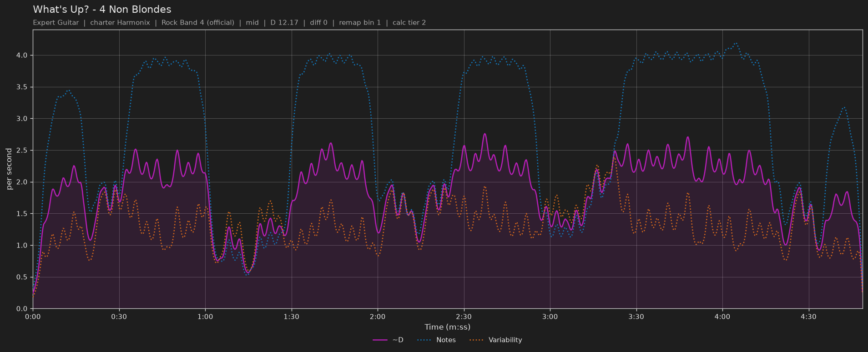Click "remap bin 1" in the subtitle

pyautogui.click(x=360, y=23)
